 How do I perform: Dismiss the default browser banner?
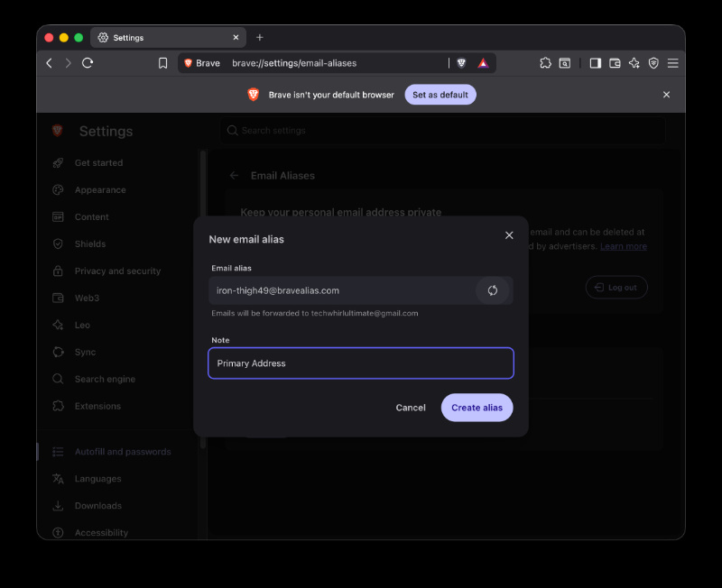click(x=666, y=95)
